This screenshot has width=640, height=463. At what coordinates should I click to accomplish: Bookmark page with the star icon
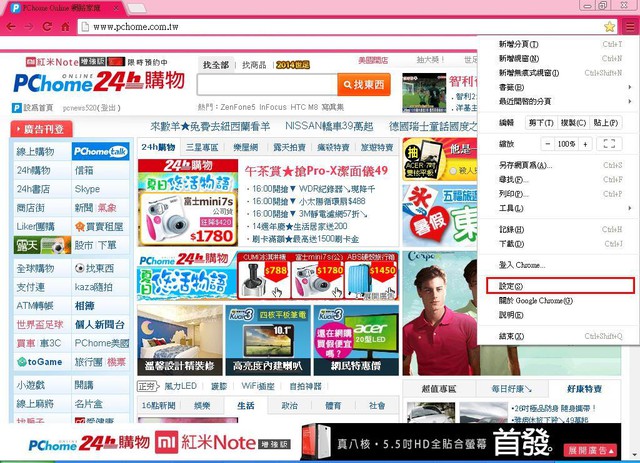(x=609, y=27)
